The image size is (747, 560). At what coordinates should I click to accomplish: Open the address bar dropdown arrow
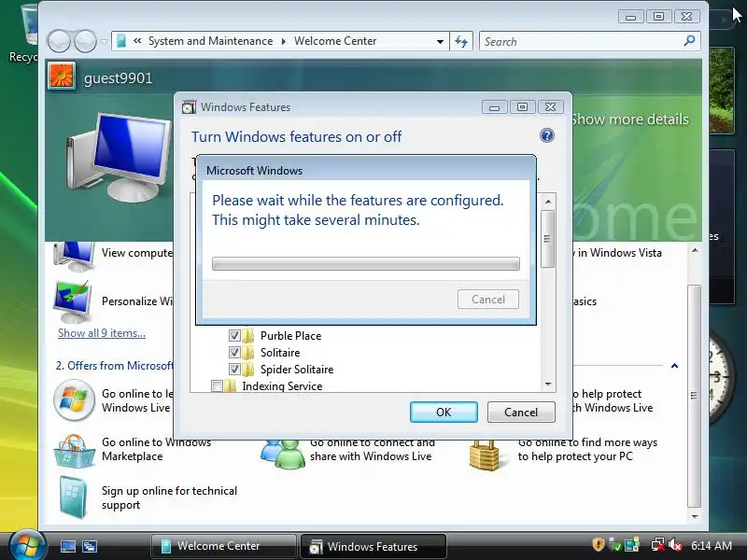(440, 41)
